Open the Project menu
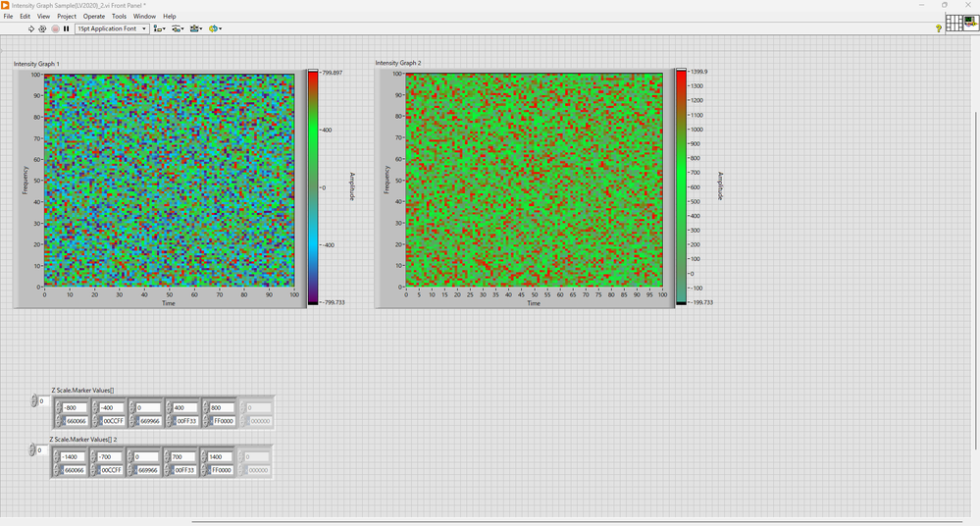The image size is (980, 526). 67,17
